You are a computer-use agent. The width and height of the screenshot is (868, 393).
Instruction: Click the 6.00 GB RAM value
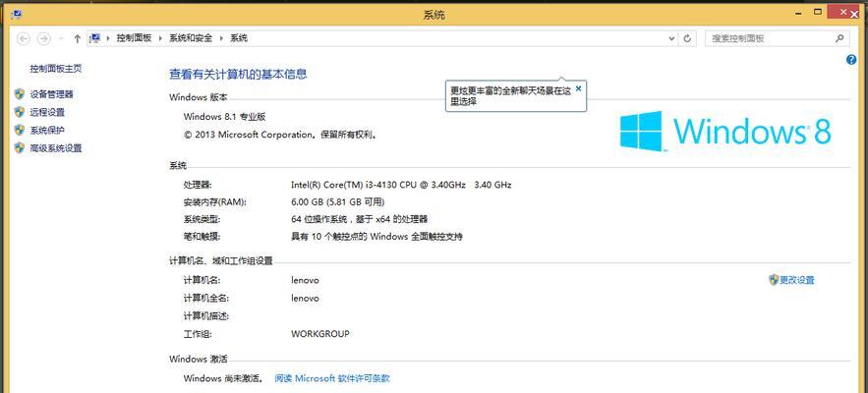coord(338,202)
